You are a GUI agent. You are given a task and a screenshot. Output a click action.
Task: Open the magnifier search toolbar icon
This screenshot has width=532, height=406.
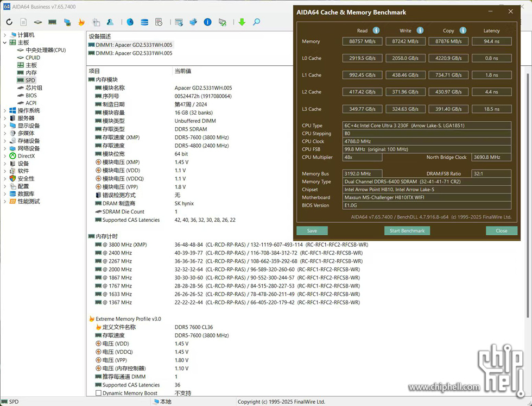[256, 22]
